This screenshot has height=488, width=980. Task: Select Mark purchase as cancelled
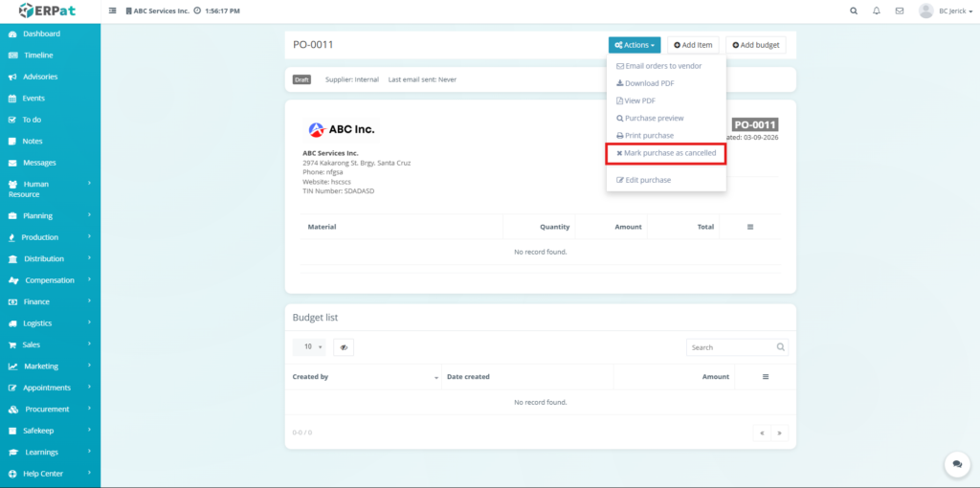pos(666,153)
